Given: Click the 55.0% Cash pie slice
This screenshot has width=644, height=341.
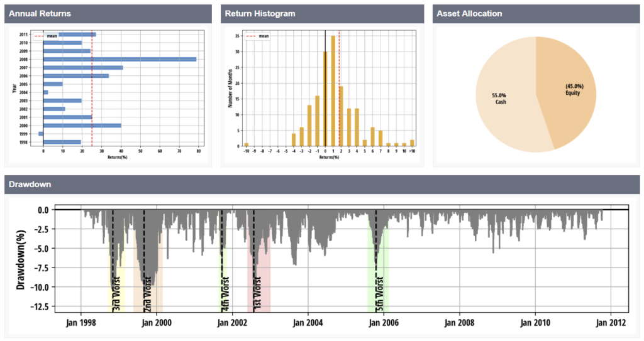Looking at the screenshot, I should (503, 99).
